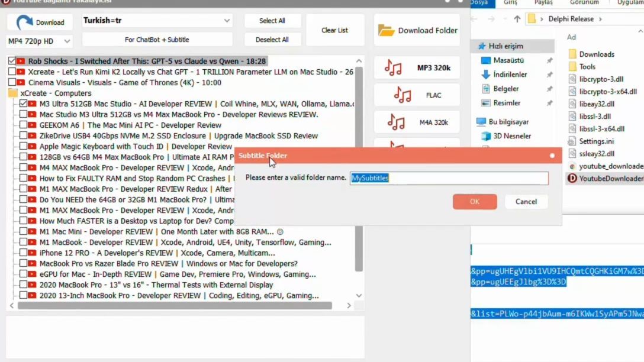Click the subtitle folder name input field
Viewport: 644px width, 362px height.
[x=449, y=178]
